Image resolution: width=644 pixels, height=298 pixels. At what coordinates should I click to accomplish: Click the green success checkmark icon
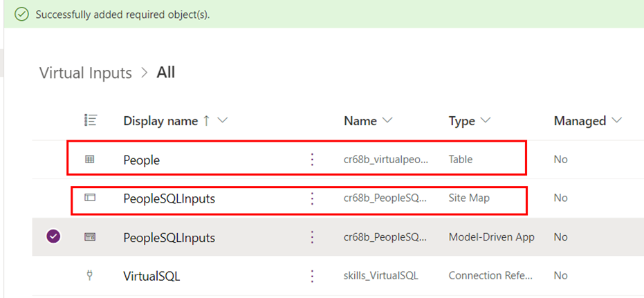(21, 14)
